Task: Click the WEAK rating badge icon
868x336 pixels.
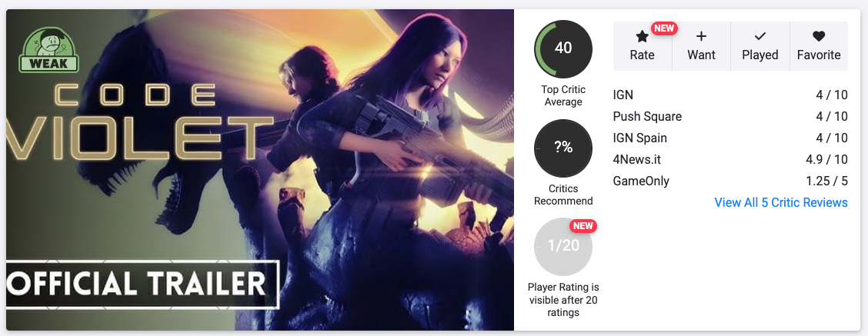Action: click(x=49, y=51)
